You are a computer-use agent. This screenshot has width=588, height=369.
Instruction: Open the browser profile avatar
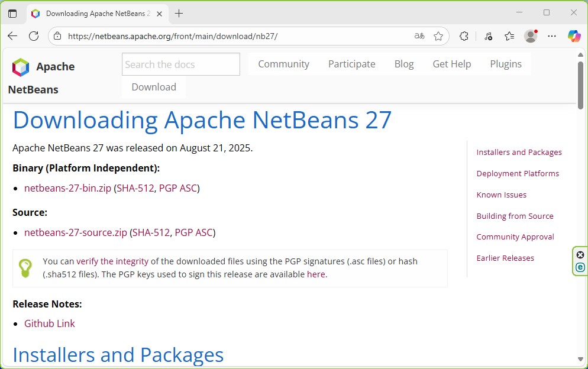[x=531, y=36]
